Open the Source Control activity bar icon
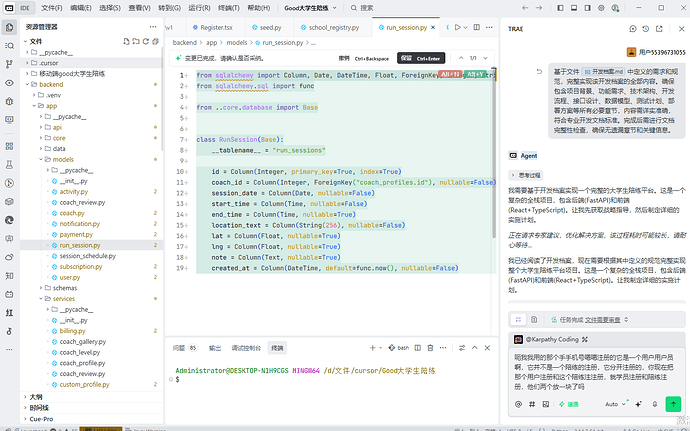 click(9, 64)
